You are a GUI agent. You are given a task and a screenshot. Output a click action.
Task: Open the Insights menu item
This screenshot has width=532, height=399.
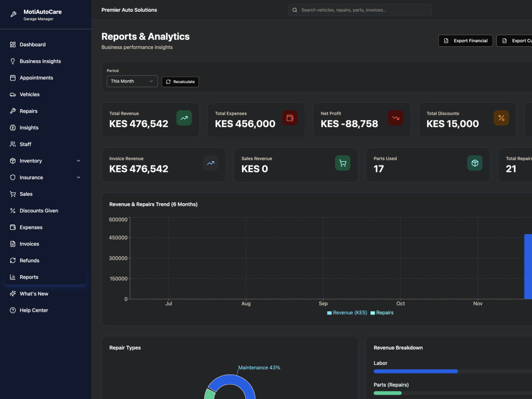tap(45, 128)
